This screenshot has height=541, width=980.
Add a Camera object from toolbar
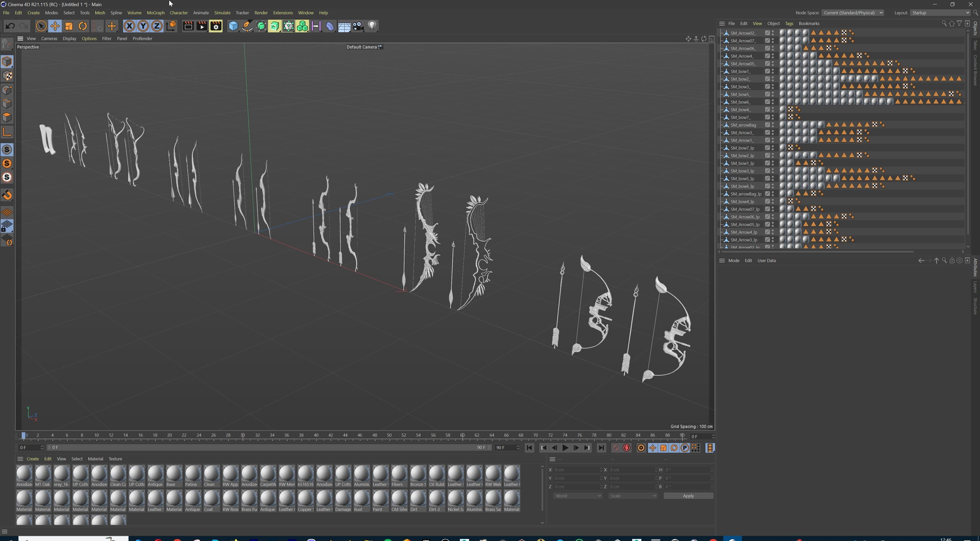(x=358, y=26)
